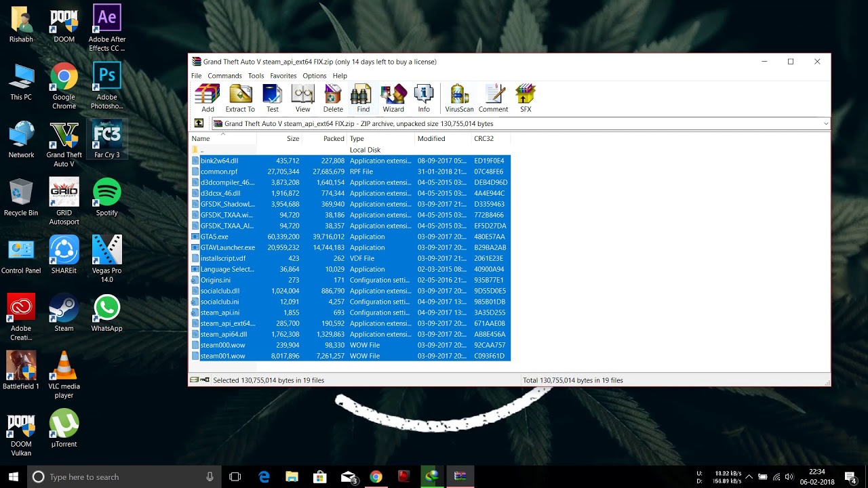Open Adobe After Effects desktop shortcut

point(107,28)
